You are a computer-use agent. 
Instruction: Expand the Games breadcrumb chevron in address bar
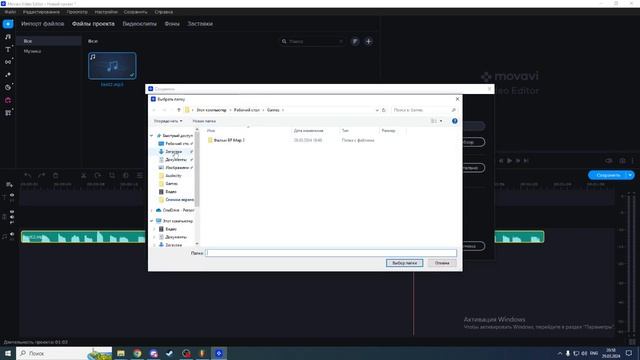(x=283, y=110)
